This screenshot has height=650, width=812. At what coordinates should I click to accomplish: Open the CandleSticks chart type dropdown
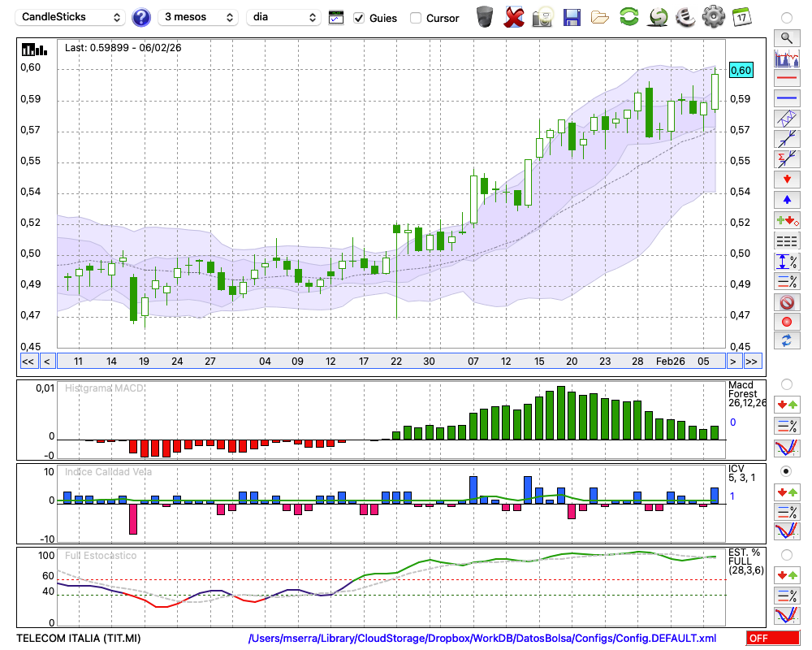point(71,17)
